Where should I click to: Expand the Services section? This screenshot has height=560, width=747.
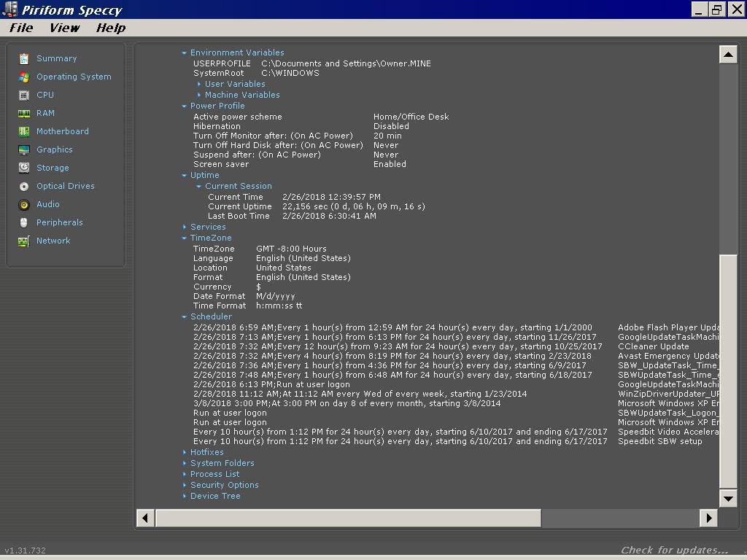184,227
